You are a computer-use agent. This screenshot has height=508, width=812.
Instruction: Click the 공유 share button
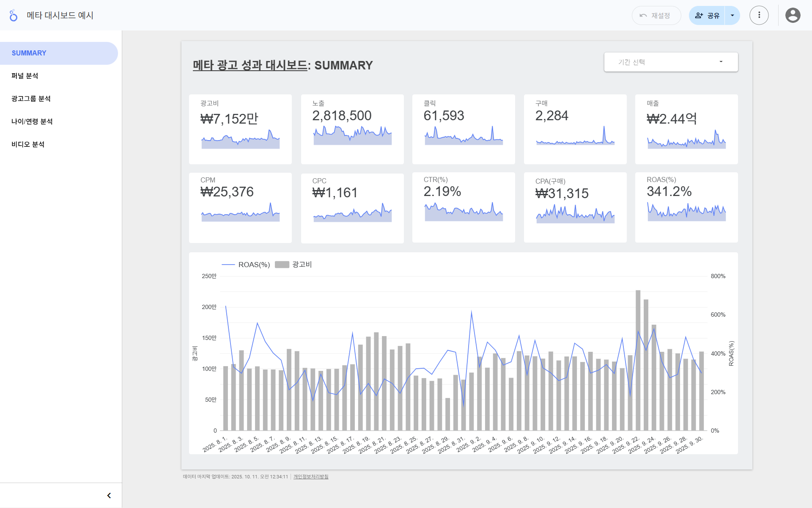[707, 16]
